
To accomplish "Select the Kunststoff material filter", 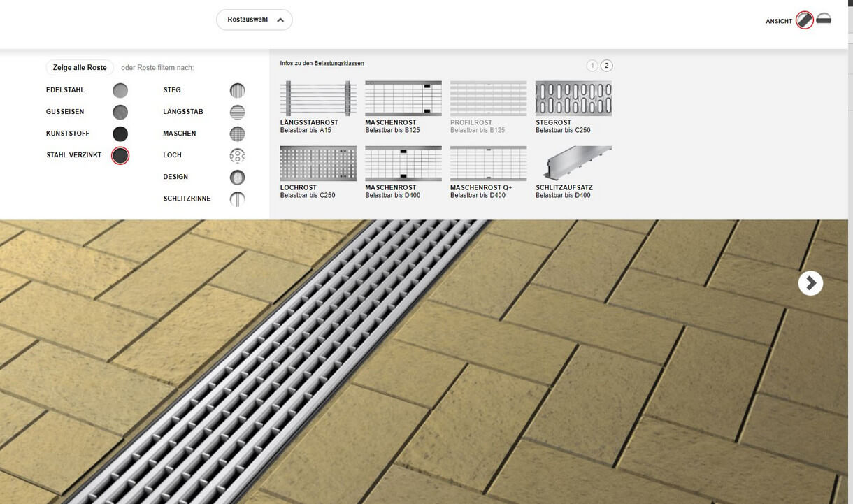I will pyautogui.click(x=120, y=134).
